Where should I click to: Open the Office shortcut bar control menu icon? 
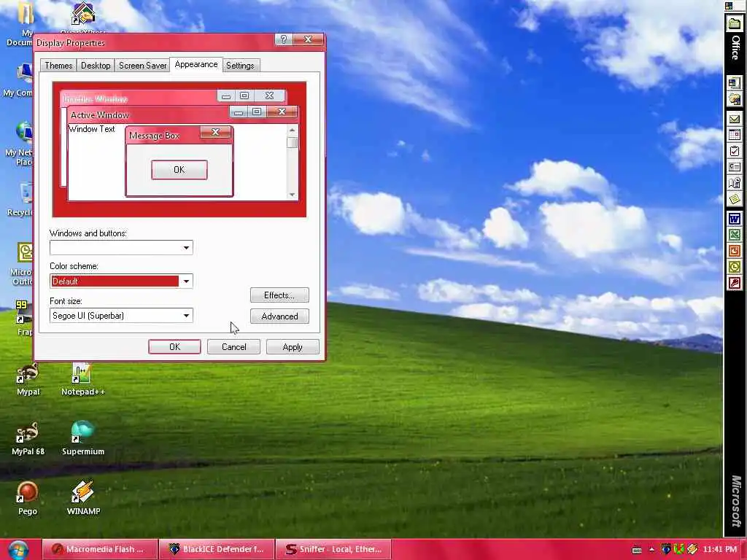(729, 6)
